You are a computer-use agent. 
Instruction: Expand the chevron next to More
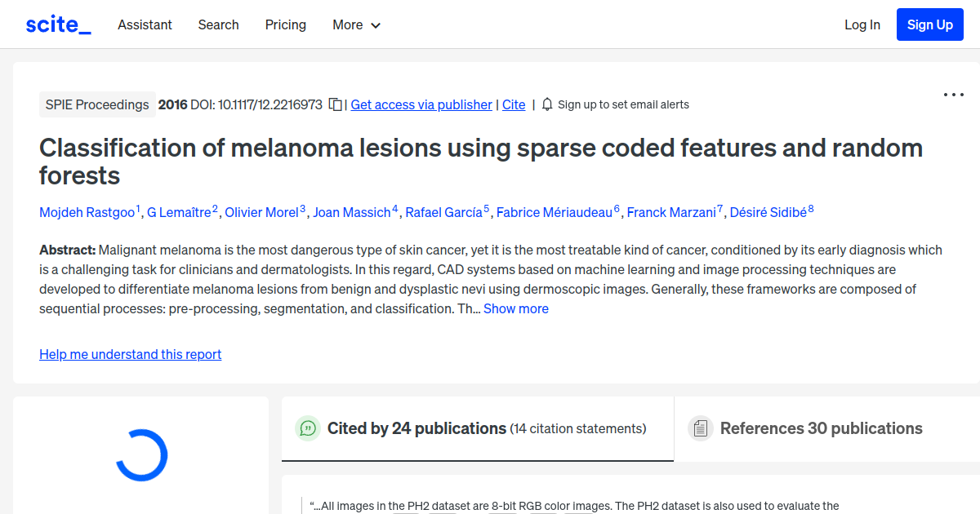[x=376, y=25]
